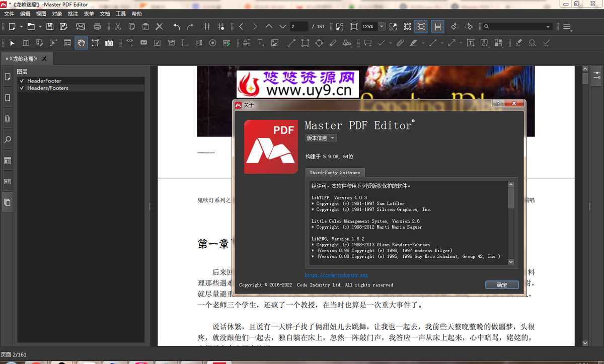This screenshot has width=604, height=364.
Task: Toggle snap to grid
Action: click(x=220, y=27)
